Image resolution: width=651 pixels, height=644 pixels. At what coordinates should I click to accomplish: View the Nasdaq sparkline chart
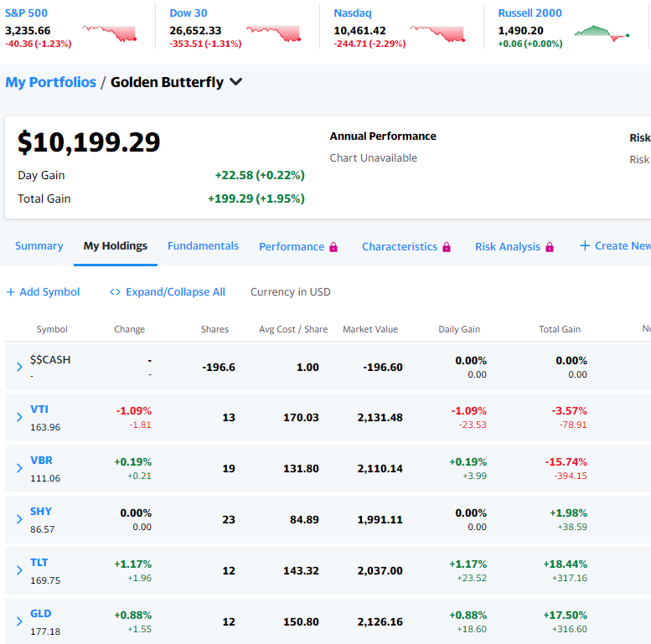pos(437,33)
